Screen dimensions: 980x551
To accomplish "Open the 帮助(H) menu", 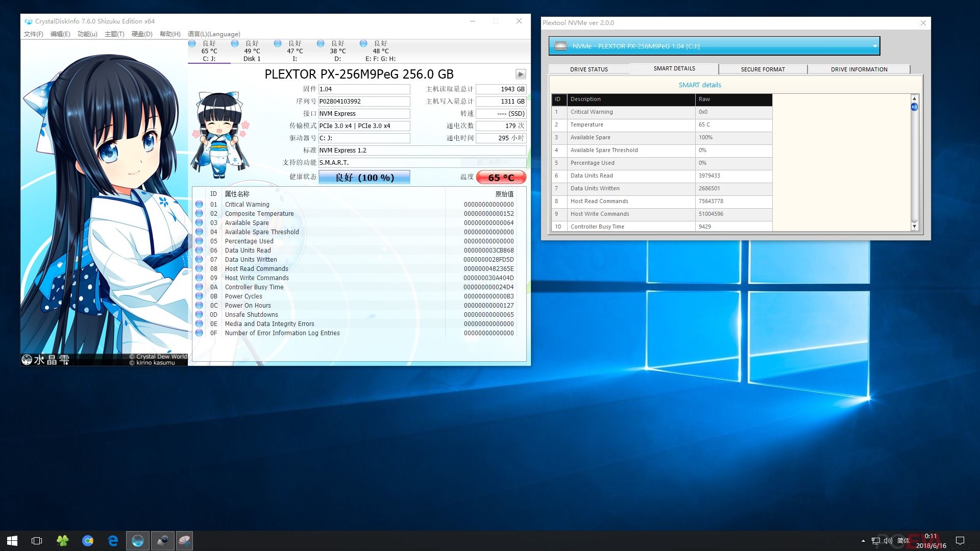I will tap(170, 34).
